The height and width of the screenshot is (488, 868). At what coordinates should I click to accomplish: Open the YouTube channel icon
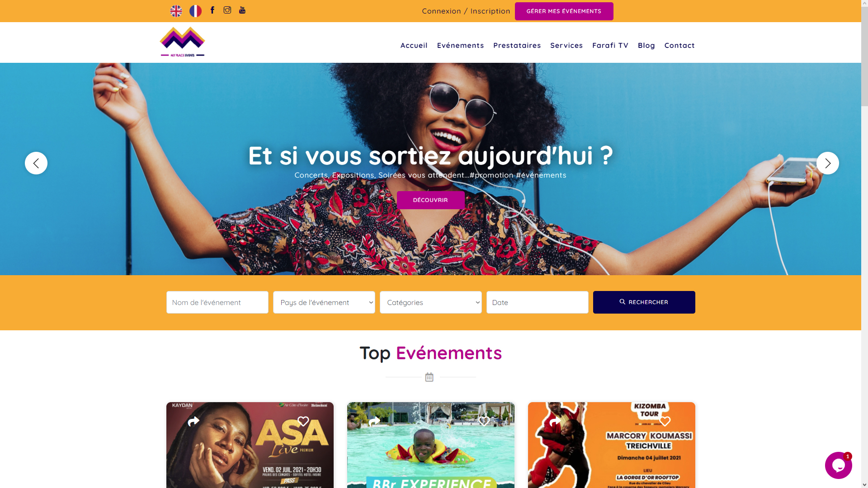[x=242, y=10]
